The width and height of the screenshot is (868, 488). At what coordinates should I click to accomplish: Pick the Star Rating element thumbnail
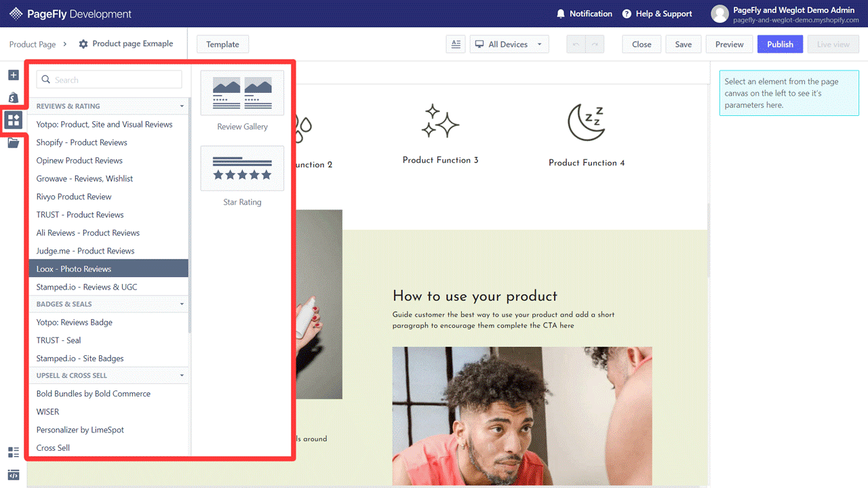click(242, 169)
